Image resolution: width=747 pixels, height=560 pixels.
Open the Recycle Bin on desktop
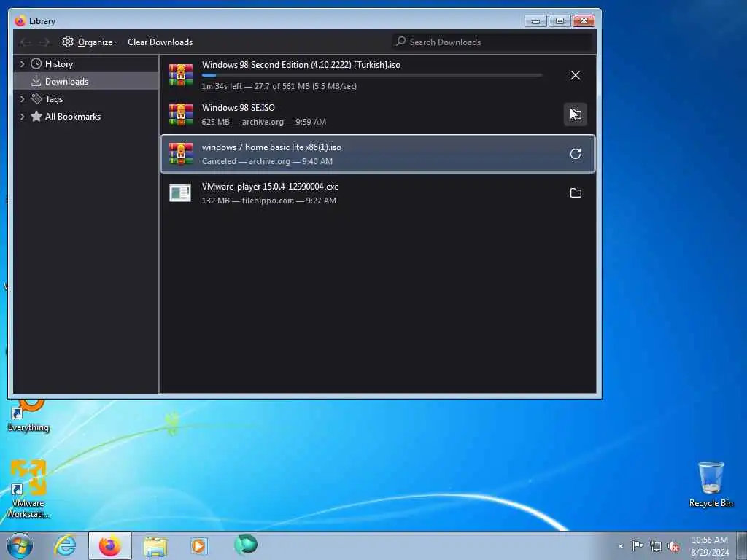(711, 484)
